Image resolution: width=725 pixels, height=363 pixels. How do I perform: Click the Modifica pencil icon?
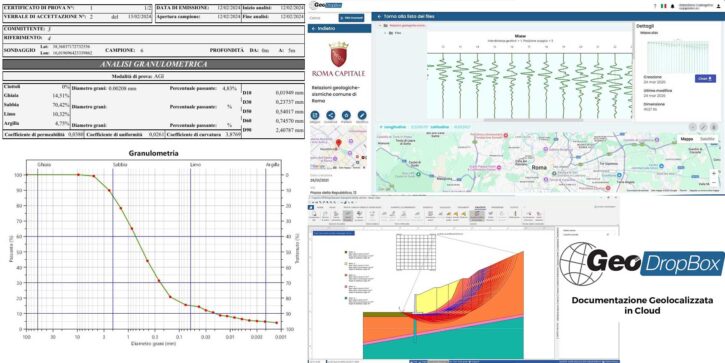362,115
